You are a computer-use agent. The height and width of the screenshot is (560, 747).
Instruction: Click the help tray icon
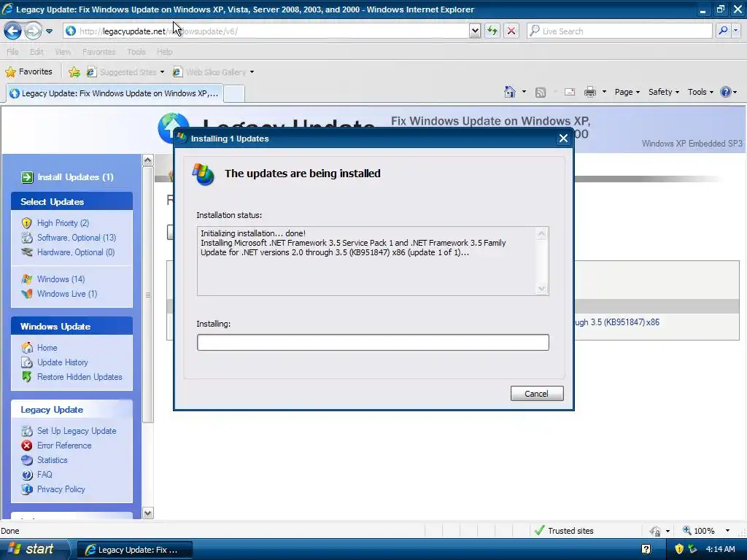point(646,549)
